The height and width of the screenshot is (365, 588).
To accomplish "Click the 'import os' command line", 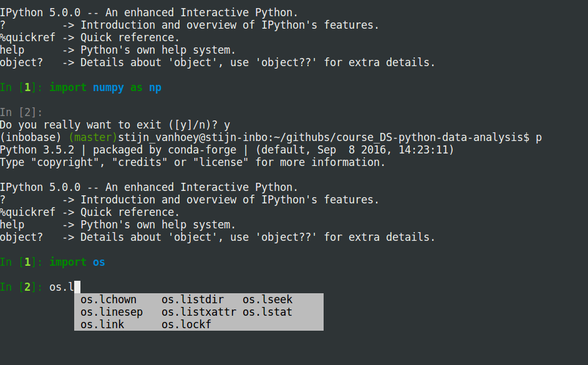I will [x=77, y=262].
